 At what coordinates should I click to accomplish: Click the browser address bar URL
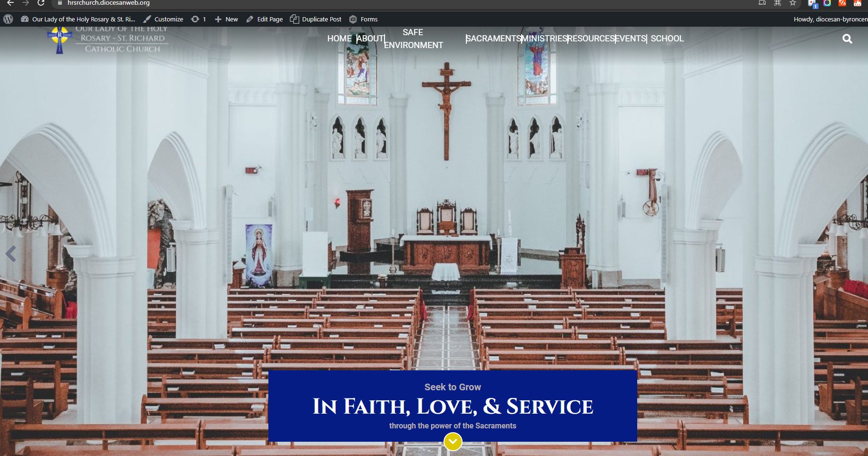[x=108, y=3]
